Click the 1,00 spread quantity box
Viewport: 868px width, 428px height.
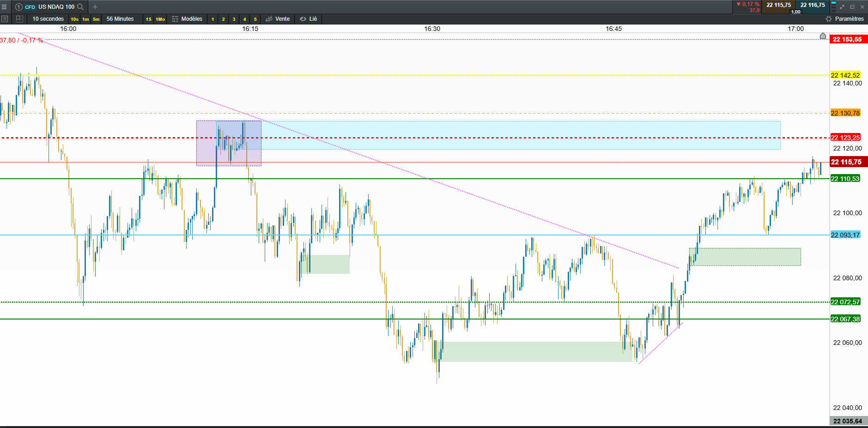pos(795,12)
